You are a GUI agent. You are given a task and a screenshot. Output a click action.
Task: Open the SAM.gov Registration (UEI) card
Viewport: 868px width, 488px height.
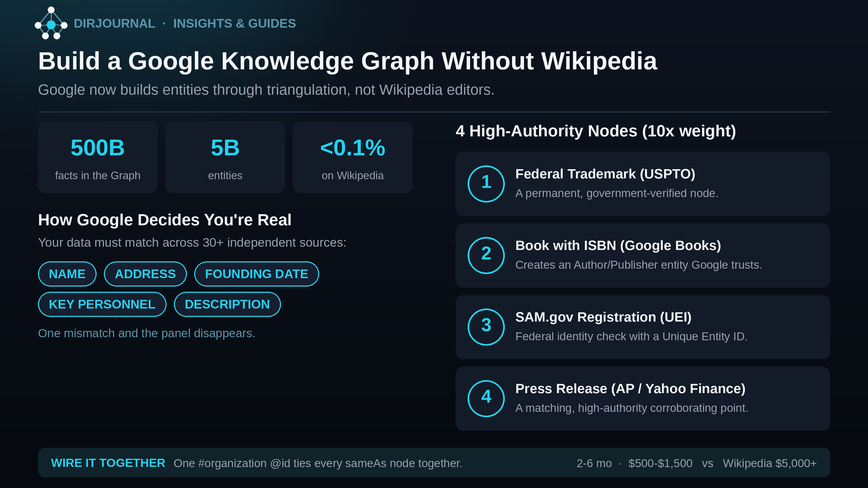643,327
